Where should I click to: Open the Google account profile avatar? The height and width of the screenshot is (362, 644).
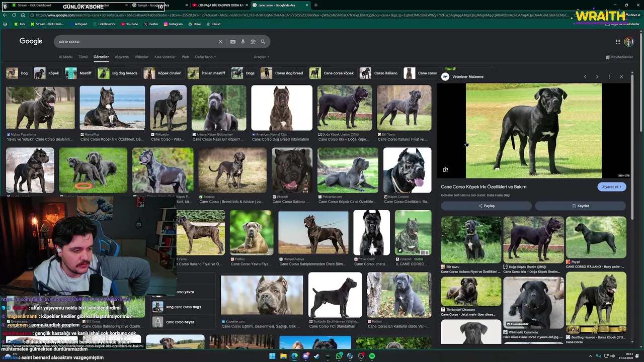629,42
